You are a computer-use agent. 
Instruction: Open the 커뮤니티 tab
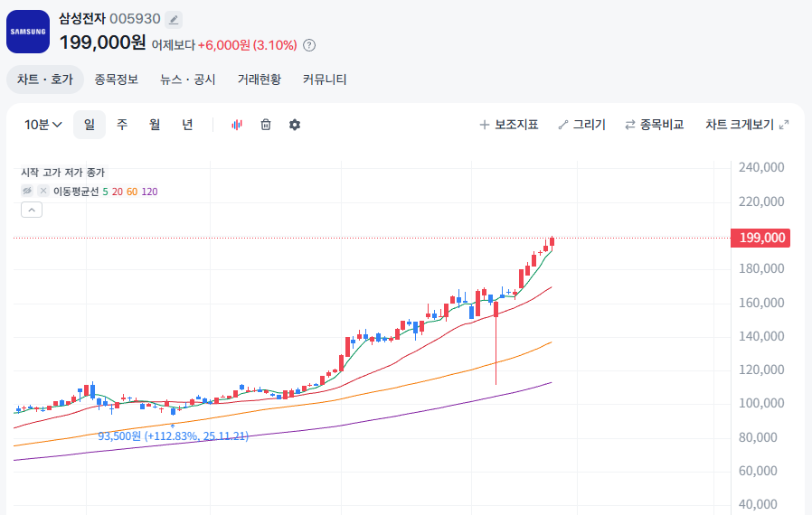click(x=325, y=80)
